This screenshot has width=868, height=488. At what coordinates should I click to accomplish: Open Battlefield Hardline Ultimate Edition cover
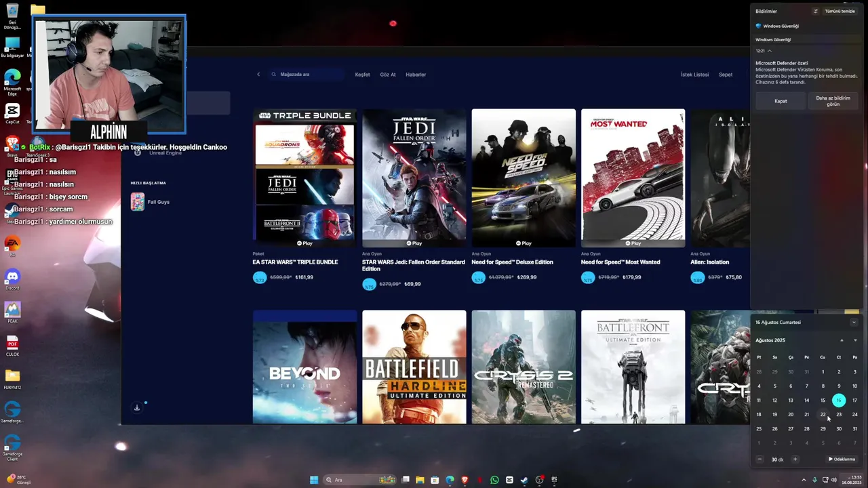click(414, 367)
